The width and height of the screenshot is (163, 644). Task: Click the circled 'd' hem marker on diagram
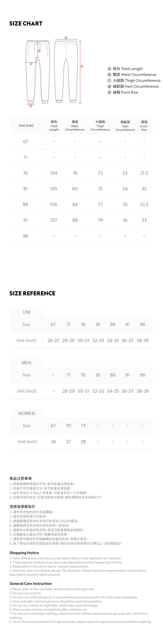pyautogui.click(x=31, y=106)
